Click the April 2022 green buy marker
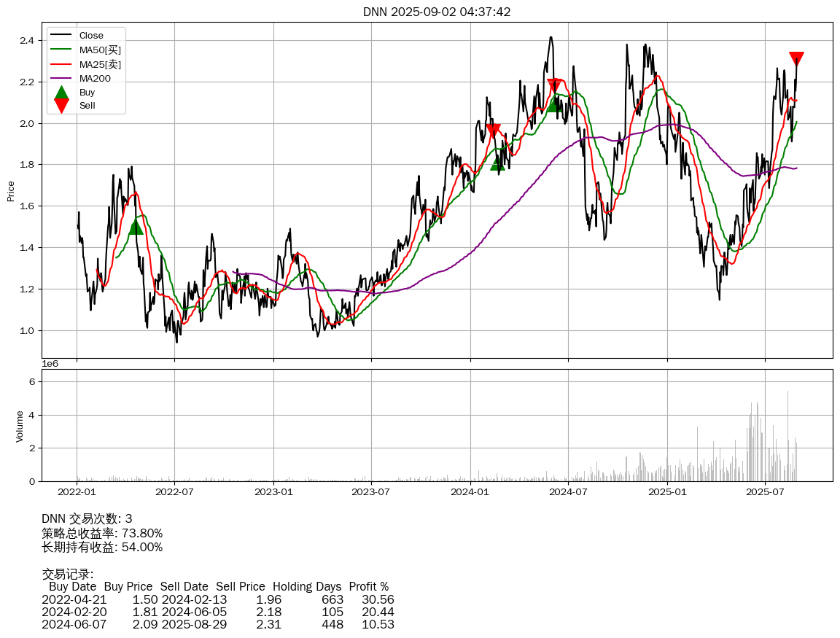Screen dimensions: 840x638 click(136, 227)
